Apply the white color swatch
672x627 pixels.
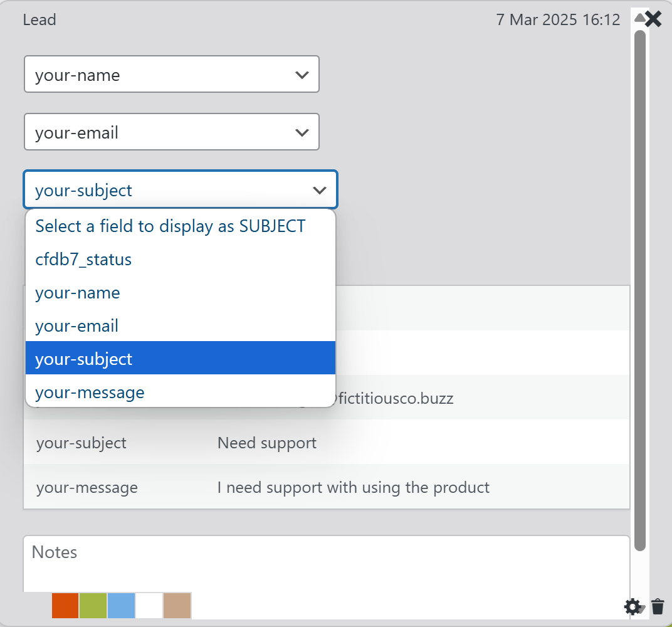tap(149, 606)
